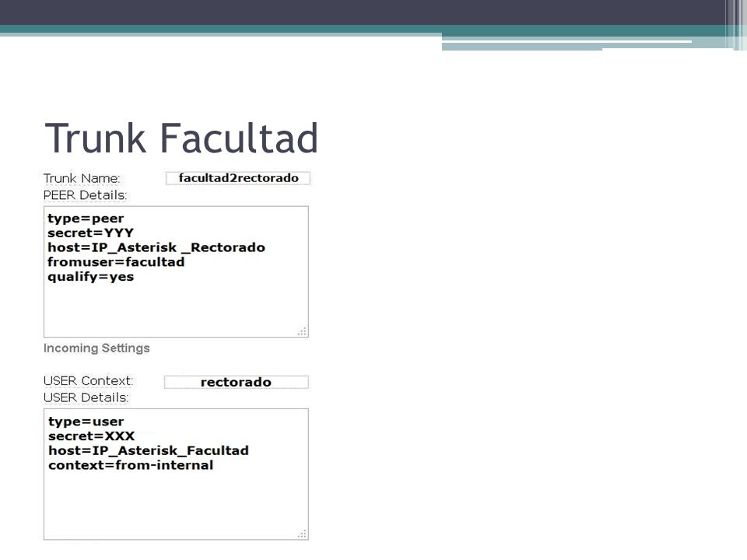Image resolution: width=747 pixels, height=560 pixels.
Task: Click the 'Incoming Settings' heading
Action: (x=96, y=348)
